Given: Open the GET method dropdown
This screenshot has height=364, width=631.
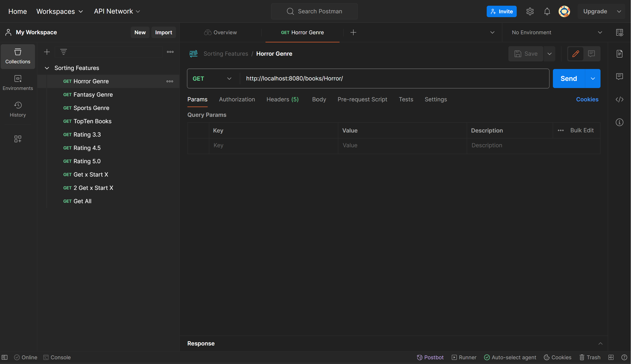Looking at the screenshot, I should [212, 79].
